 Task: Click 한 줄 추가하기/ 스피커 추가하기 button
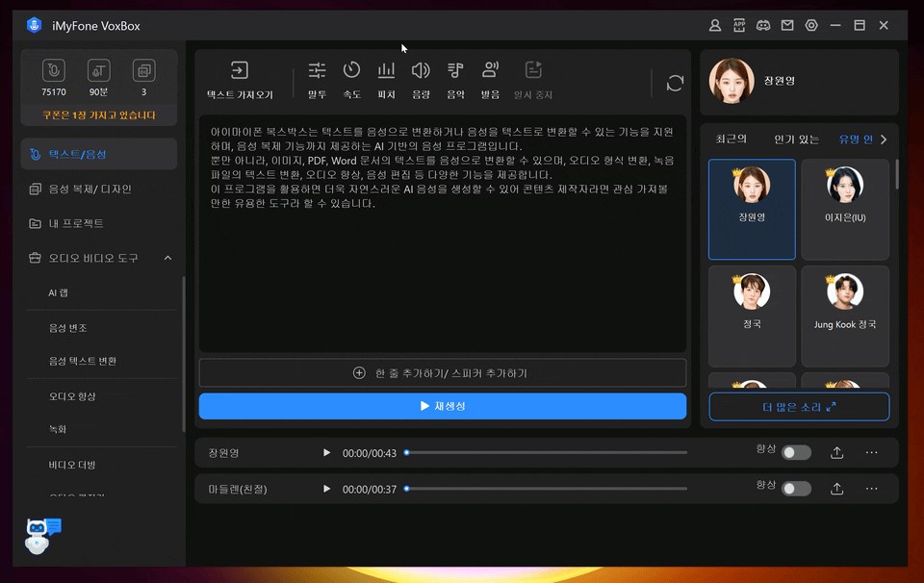point(443,373)
